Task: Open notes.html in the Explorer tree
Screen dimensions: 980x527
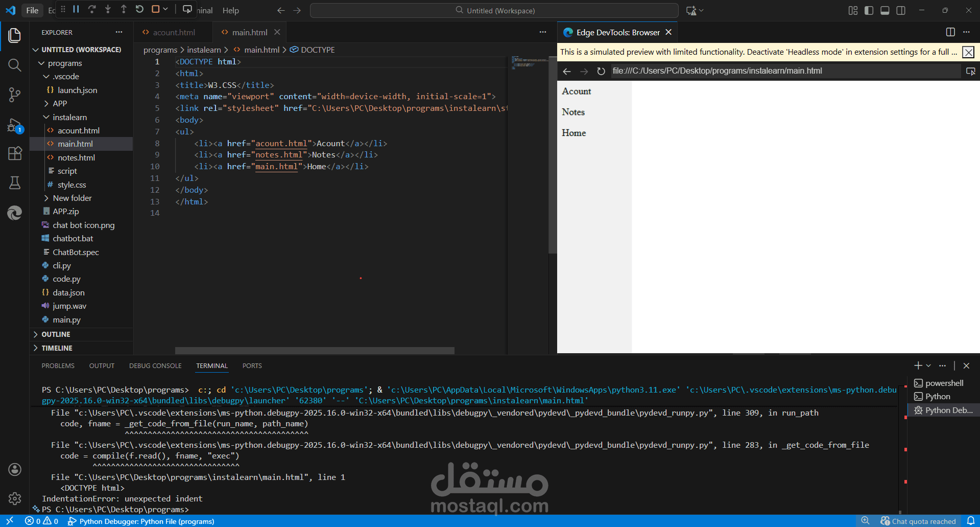Action: (76, 157)
